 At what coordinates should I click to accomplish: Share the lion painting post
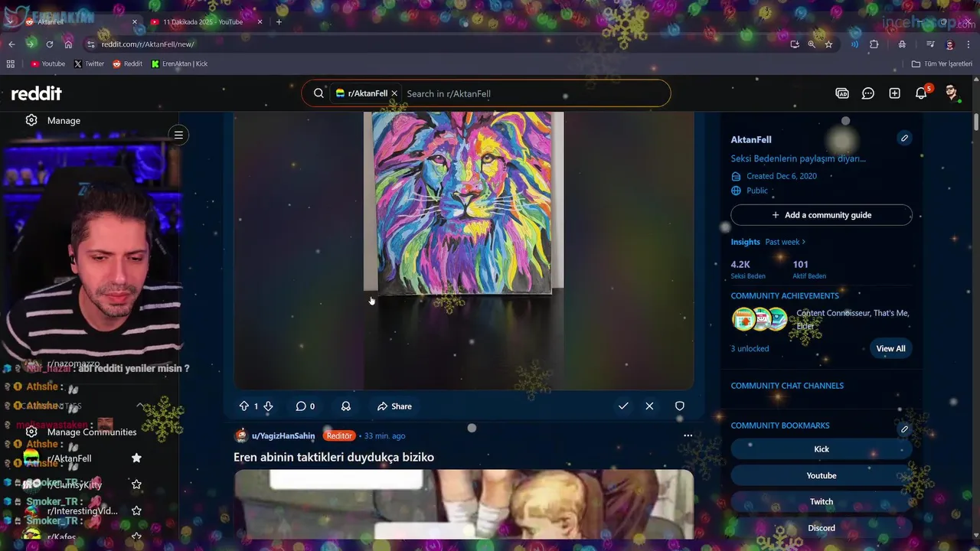pyautogui.click(x=394, y=406)
